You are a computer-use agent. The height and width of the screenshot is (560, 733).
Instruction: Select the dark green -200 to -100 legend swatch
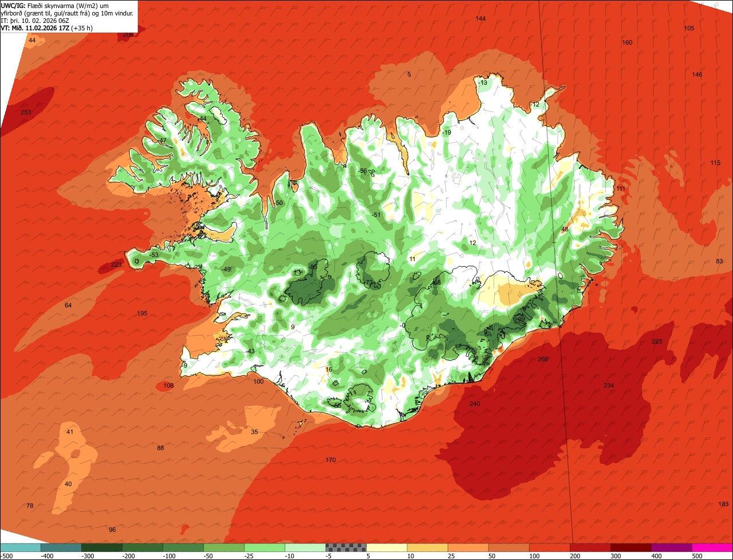pos(142,547)
